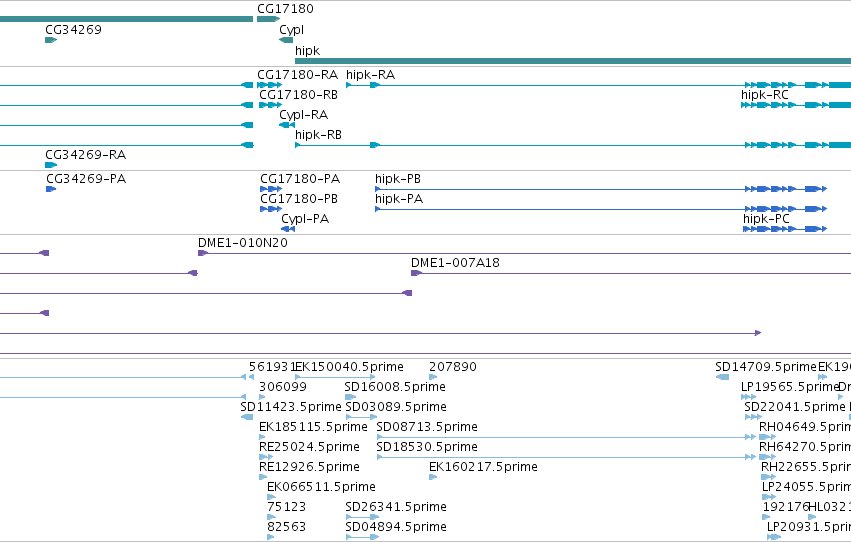Click the SD11423.5prime EST label
Viewport: 851px width, 542px height.
coord(291,407)
